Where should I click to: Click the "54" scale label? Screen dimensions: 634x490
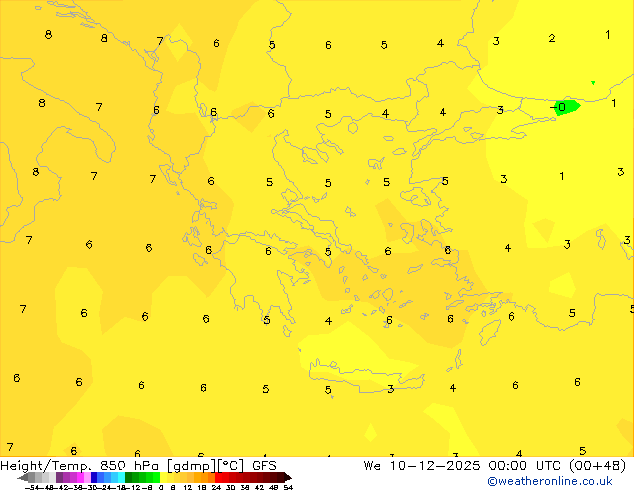(288, 488)
